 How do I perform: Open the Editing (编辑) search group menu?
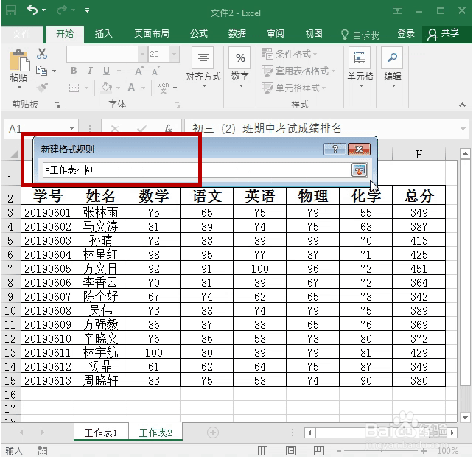point(392,67)
